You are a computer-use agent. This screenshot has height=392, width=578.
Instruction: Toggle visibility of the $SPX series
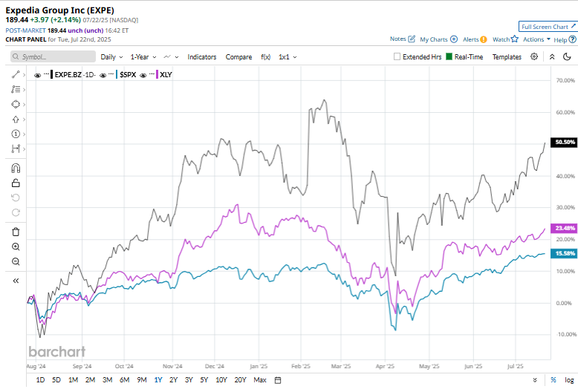pos(103,75)
